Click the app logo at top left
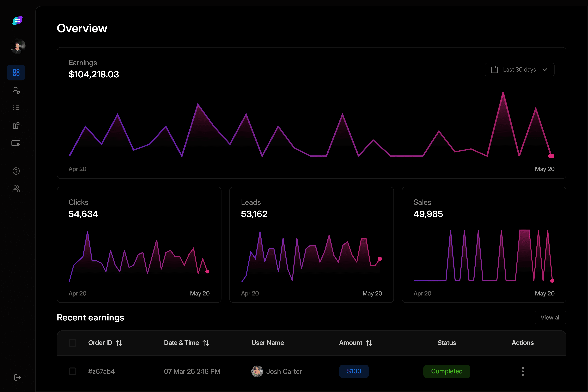Screen dimensions: 588x392 18,20
